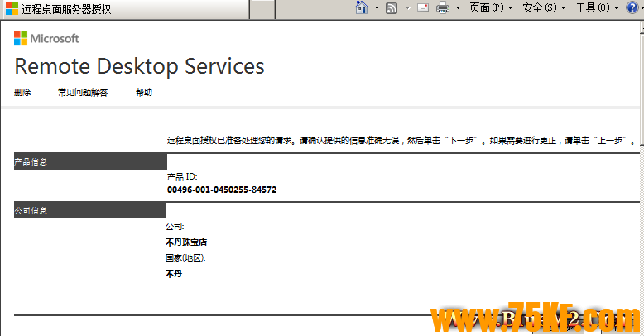Click the 远程桌面授权已准备处理 instruction text
This screenshot has height=336, width=644.
coord(402,141)
